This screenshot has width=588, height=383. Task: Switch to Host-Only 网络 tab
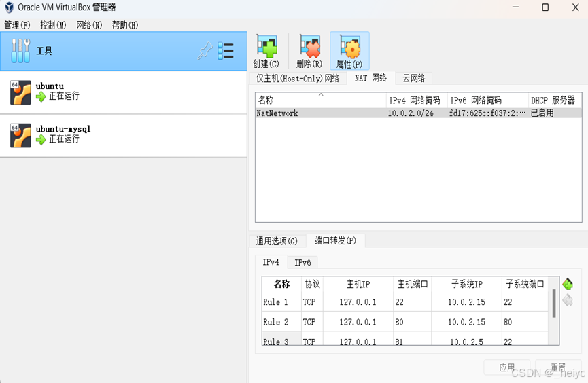click(298, 78)
